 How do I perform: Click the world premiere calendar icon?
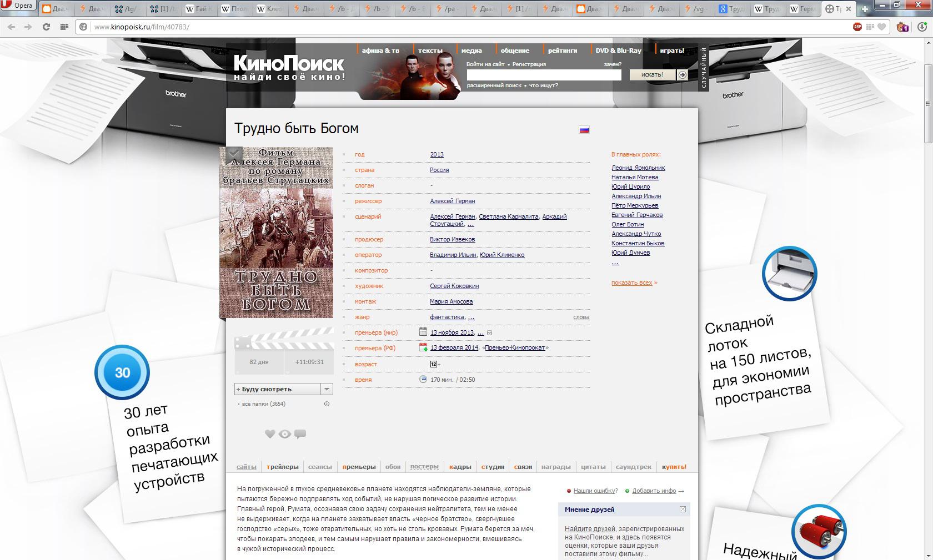(x=423, y=332)
